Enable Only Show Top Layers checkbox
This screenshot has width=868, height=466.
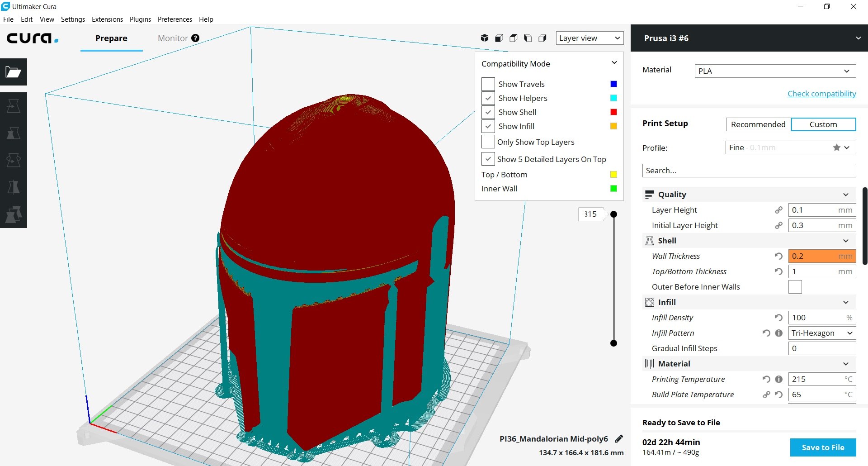click(x=488, y=142)
